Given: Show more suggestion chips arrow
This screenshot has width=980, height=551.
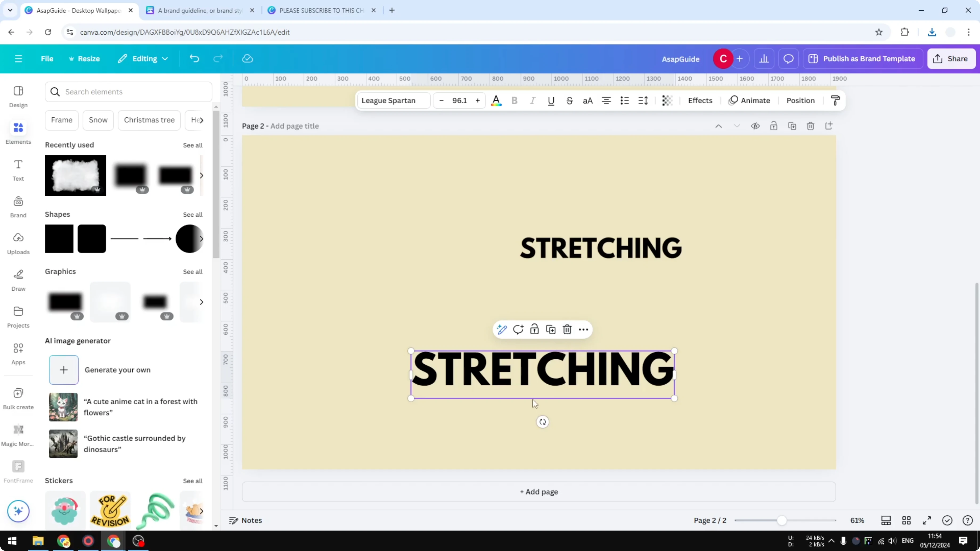Looking at the screenshot, I should pos(201,120).
